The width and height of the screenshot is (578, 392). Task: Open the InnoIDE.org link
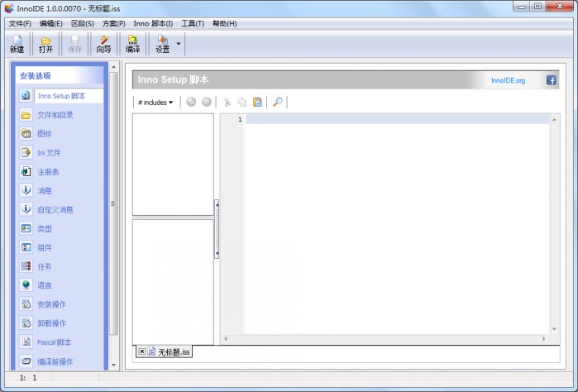pyautogui.click(x=508, y=80)
